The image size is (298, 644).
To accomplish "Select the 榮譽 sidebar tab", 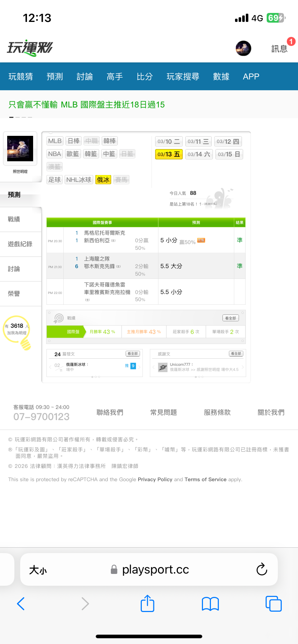I will click(x=21, y=294).
